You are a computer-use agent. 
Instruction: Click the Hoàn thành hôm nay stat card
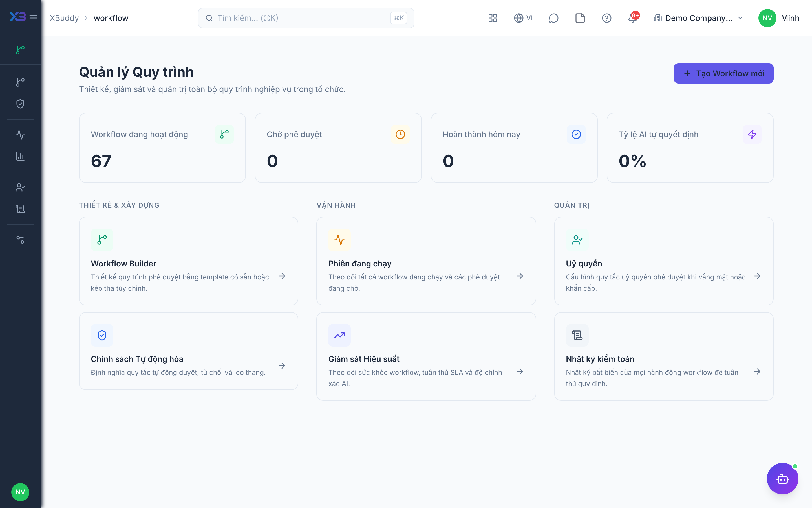click(x=514, y=148)
